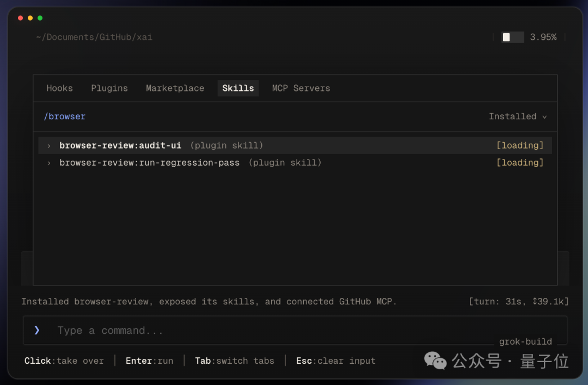Go to the Marketplace tab

click(175, 88)
